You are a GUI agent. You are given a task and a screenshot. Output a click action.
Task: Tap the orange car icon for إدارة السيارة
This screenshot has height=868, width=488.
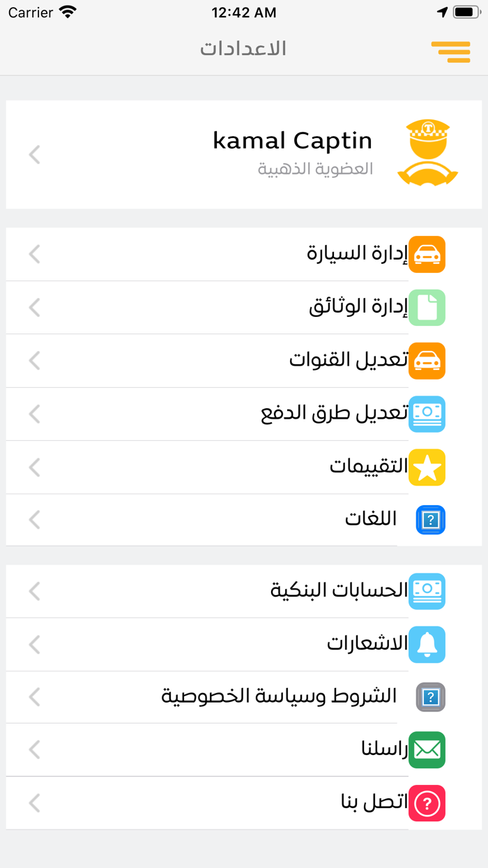point(427,254)
